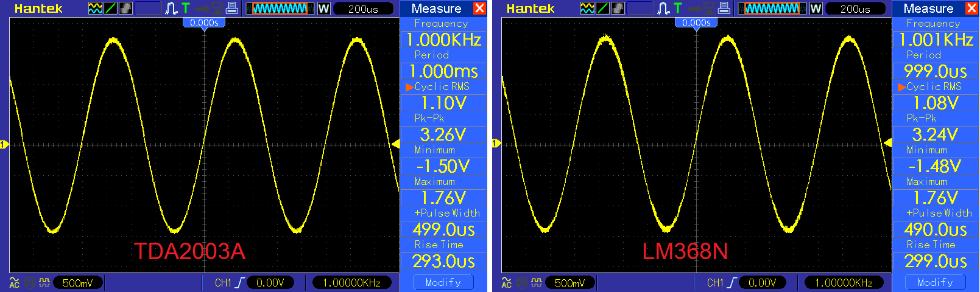Viewport: 980px width, 292px height.
Task: Select the +Pulse Width 499.0us measurement
Action: point(443,223)
